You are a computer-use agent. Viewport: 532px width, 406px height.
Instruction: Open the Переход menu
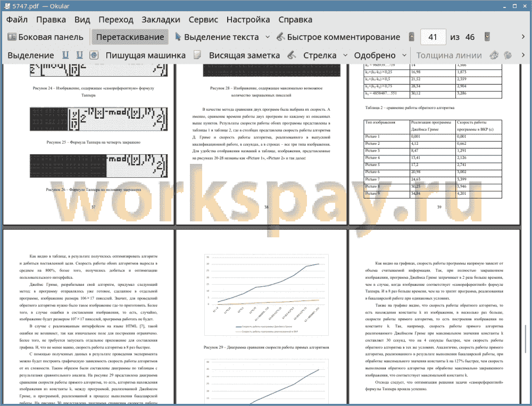[x=115, y=20]
